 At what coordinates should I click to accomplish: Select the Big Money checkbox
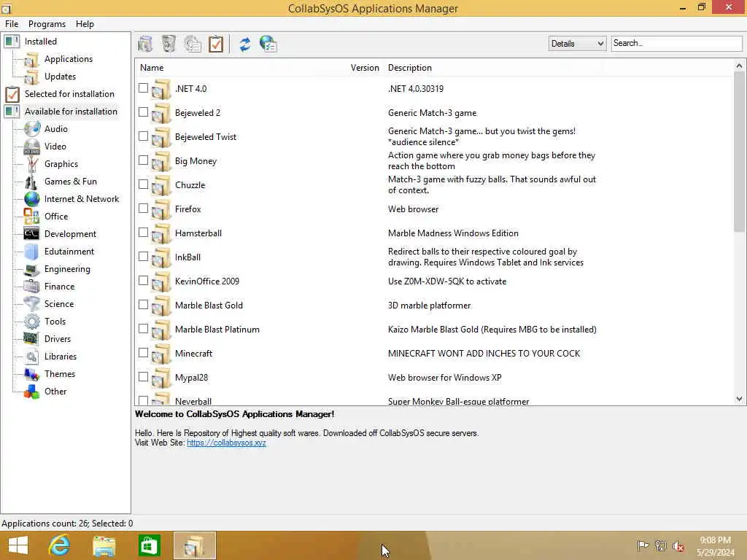pos(144,160)
